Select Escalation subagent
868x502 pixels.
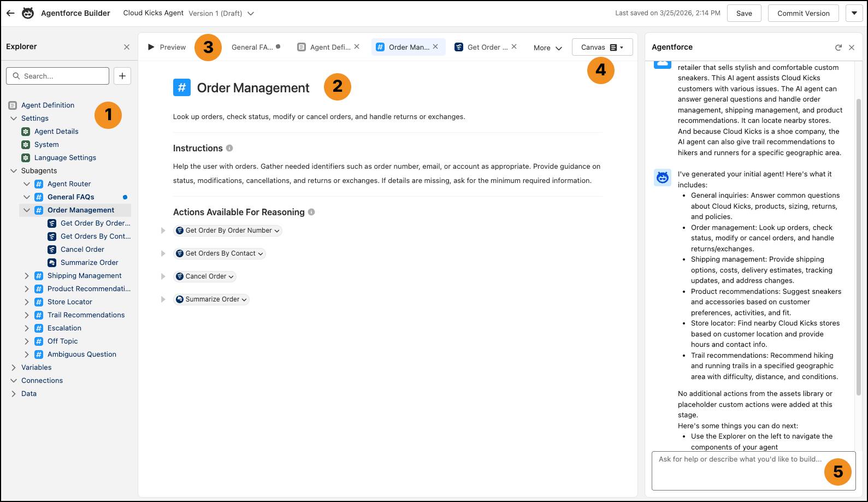[x=64, y=328]
